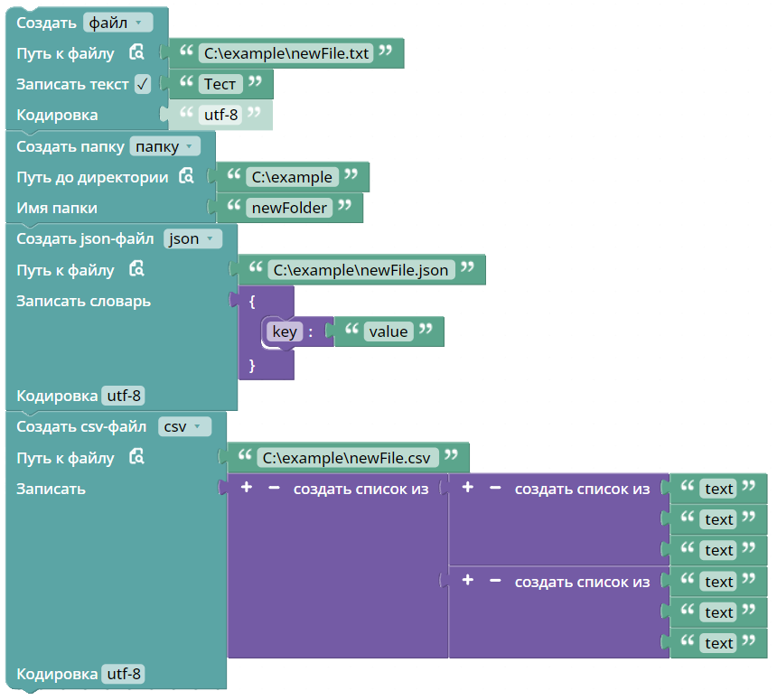The height and width of the screenshot is (700, 777).
Task: Click browse icon in the Создать файл block
Action: coord(136,52)
